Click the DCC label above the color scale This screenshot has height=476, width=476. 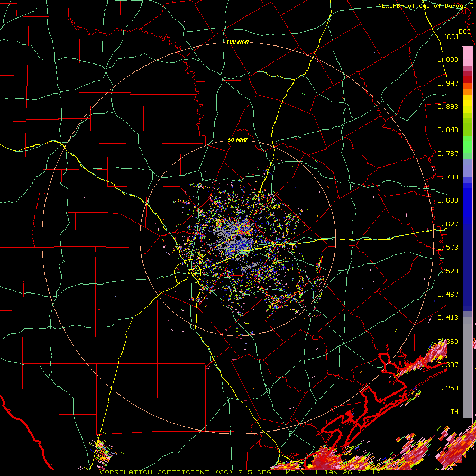click(464, 32)
